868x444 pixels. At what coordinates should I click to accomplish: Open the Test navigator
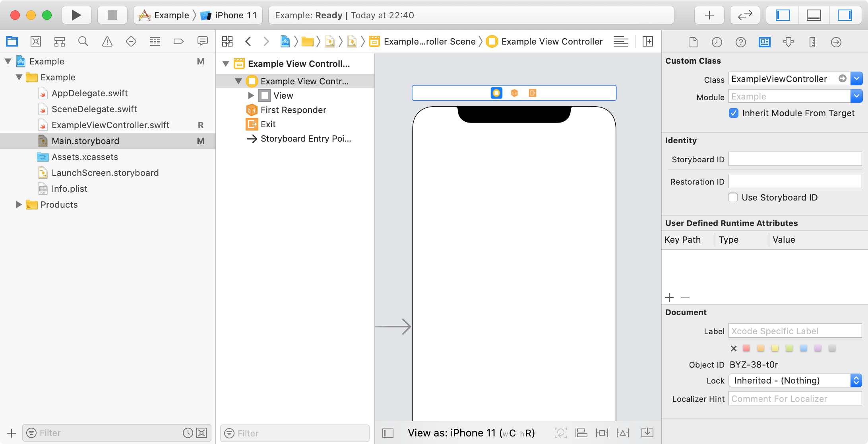131,41
